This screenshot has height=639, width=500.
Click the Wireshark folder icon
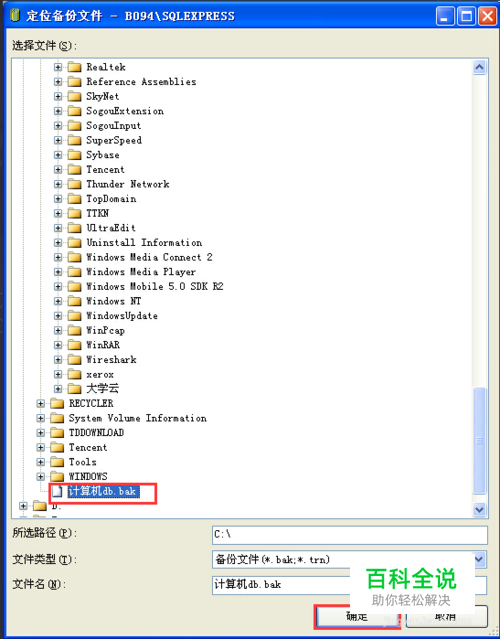click(74, 359)
